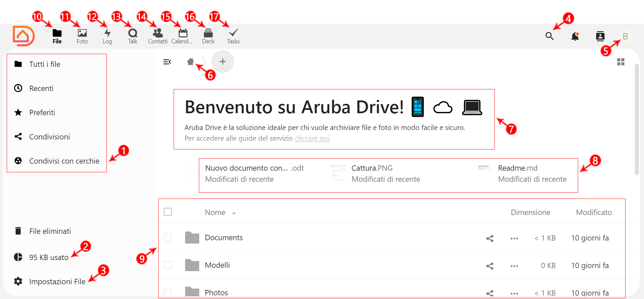Screen dimensions: 644x299
Task: Open the Modelli folder
Action: (x=217, y=265)
